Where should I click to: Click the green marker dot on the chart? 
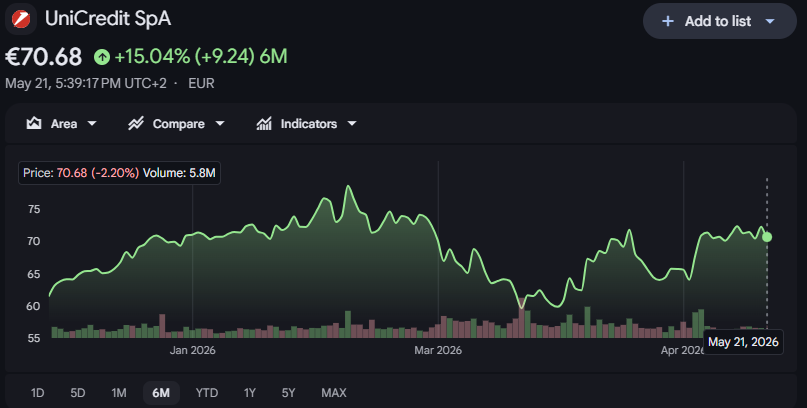pos(767,237)
